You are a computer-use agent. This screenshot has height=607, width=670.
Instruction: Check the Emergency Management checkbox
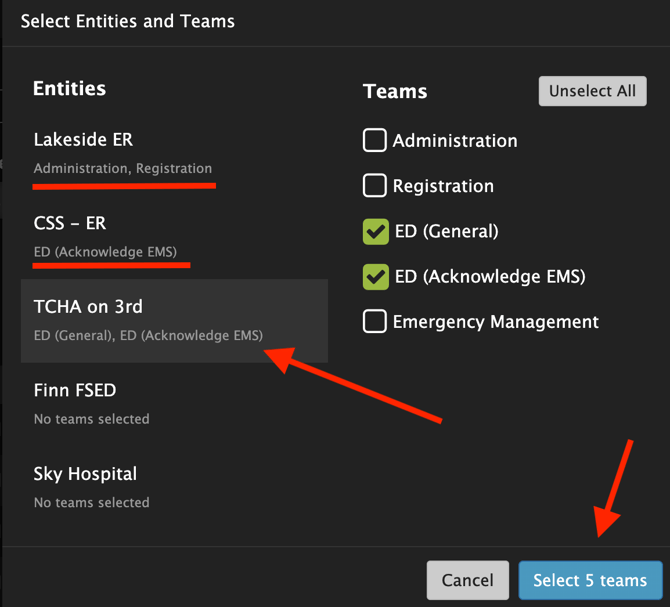[375, 322]
